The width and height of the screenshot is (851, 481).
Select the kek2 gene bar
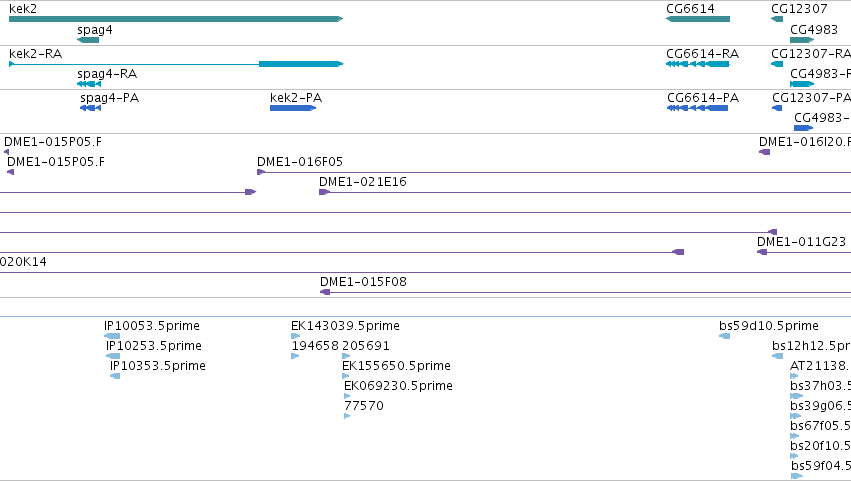tap(176, 19)
